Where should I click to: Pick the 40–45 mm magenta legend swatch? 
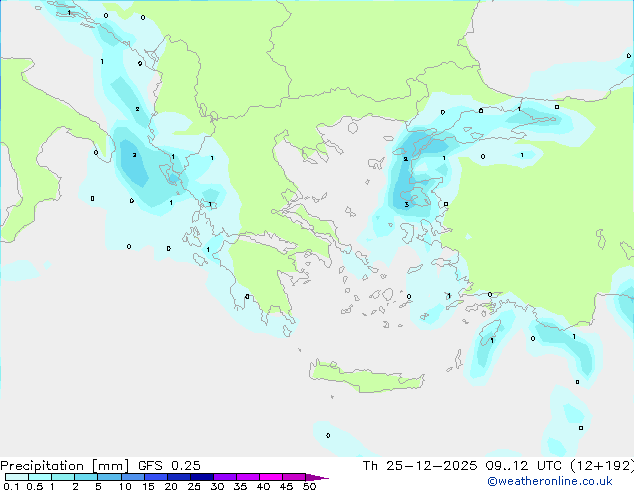[271, 477]
